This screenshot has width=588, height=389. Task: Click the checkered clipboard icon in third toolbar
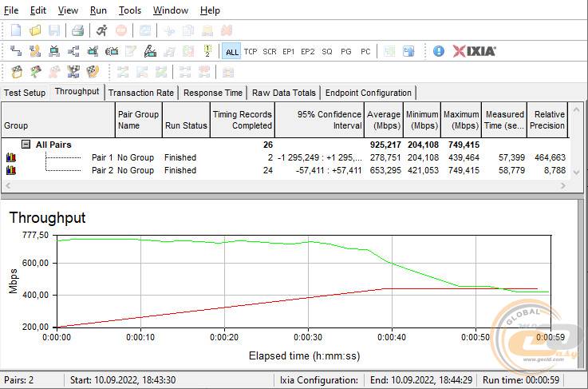coord(17,72)
